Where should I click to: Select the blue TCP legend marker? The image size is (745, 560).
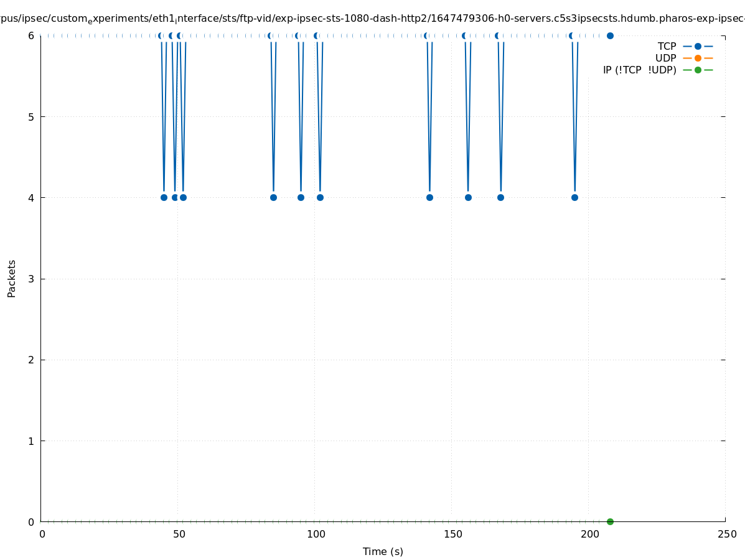(698, 47)
